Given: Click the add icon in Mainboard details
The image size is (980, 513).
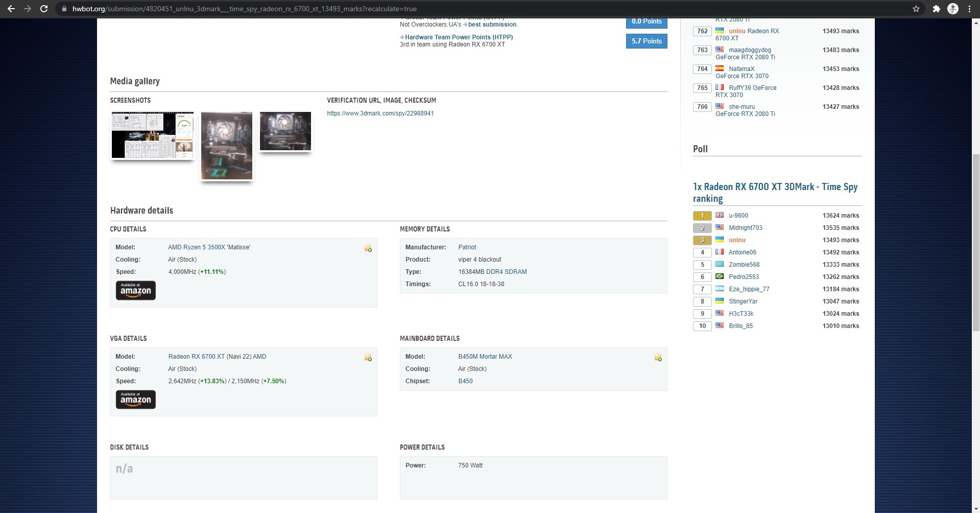Looking at the screenshot, I should click(658, 358).
